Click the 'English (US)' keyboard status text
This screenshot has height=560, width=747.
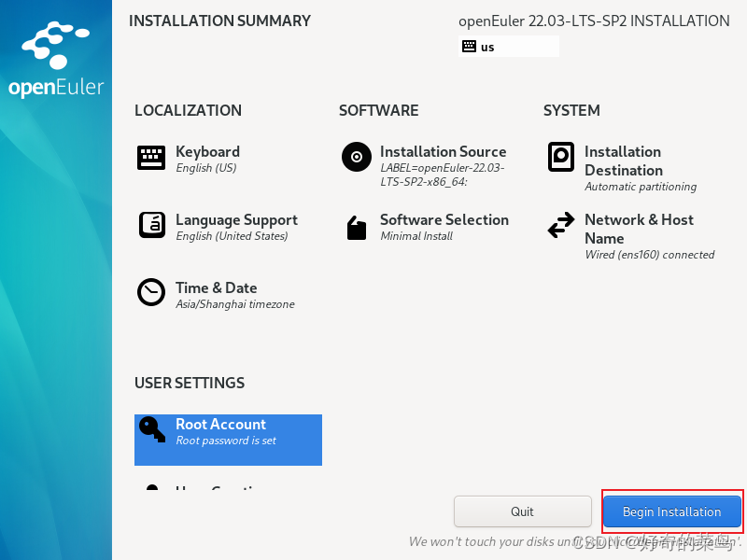point(205,168)
